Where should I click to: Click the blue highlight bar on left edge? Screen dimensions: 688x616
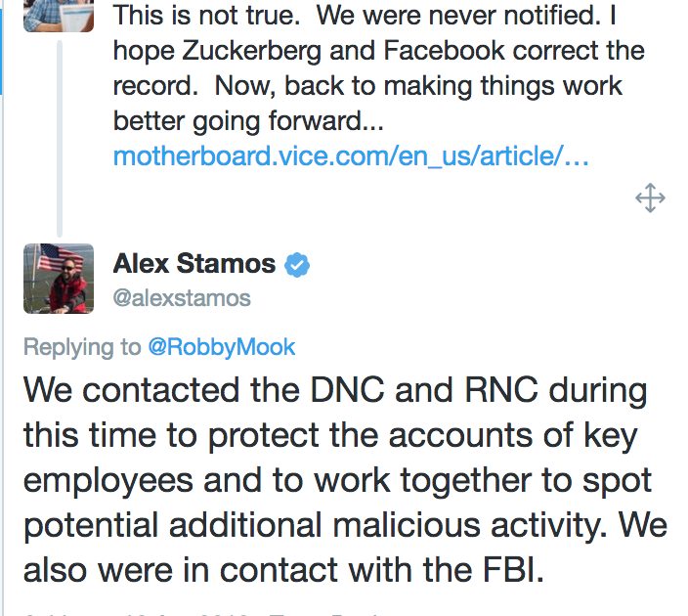pos(1,47)
